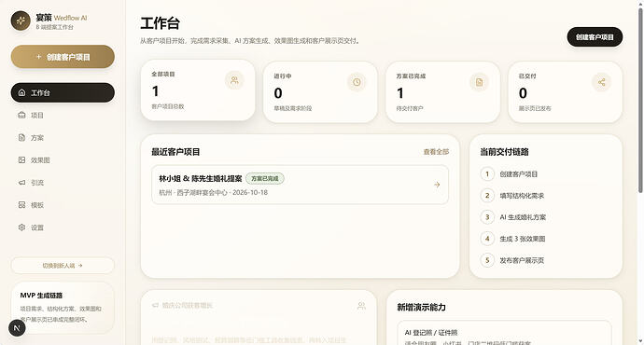The width and height of the screenshot is (644, 345).
Task: Click the file icon in 方案已完成 card
Action: 479,82
